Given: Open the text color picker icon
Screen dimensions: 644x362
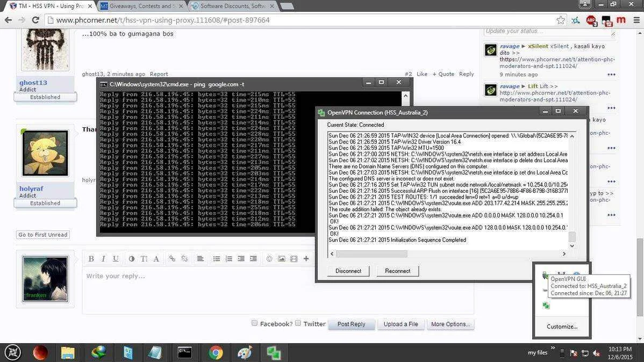Looking at the screenshot, I should coord(131,258).
